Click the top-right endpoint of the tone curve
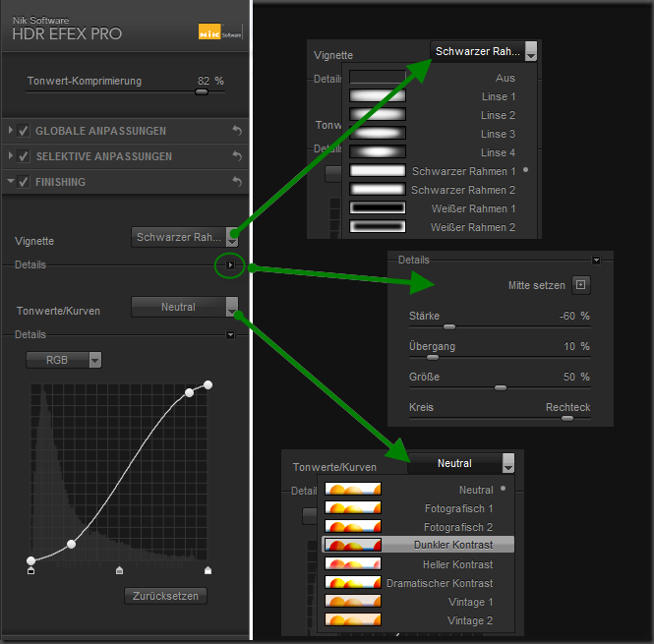Image resolution: width=654 pixels, height=644 pixels. tap(208, 384)
